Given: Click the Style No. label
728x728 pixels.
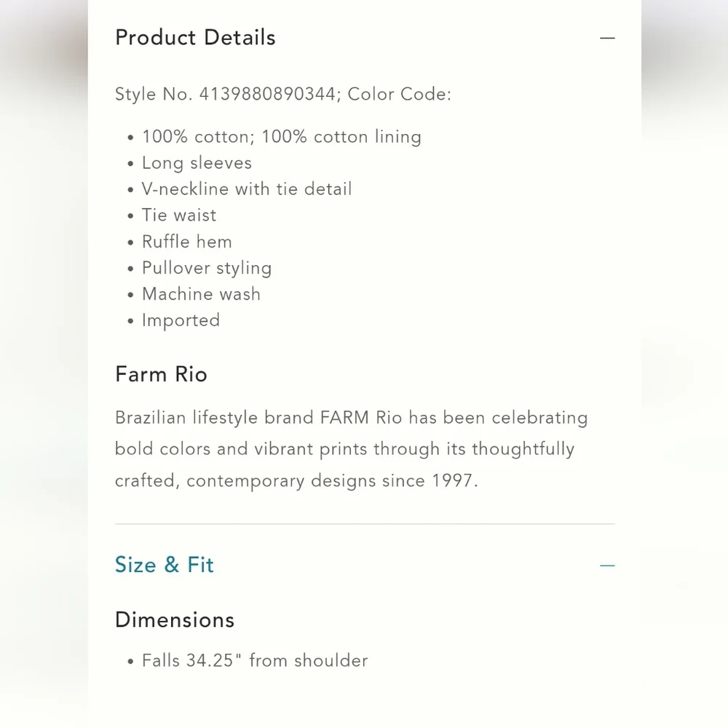Looking at the screenshot, I should [154, 95].
